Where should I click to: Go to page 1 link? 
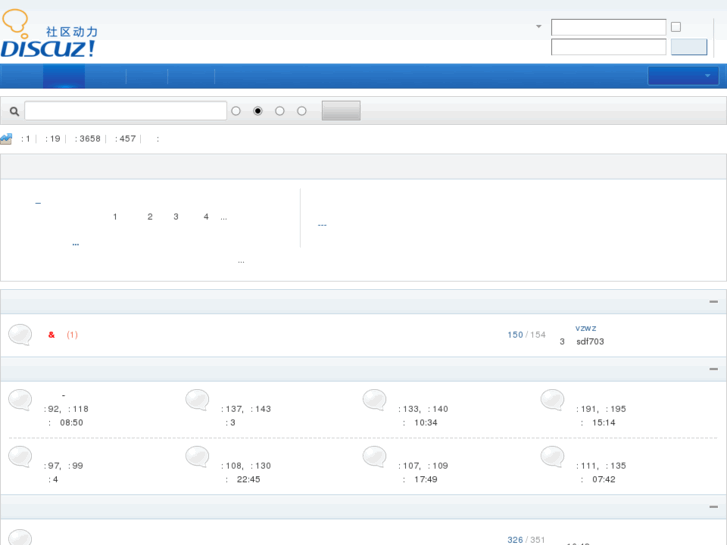pos(115,217)
